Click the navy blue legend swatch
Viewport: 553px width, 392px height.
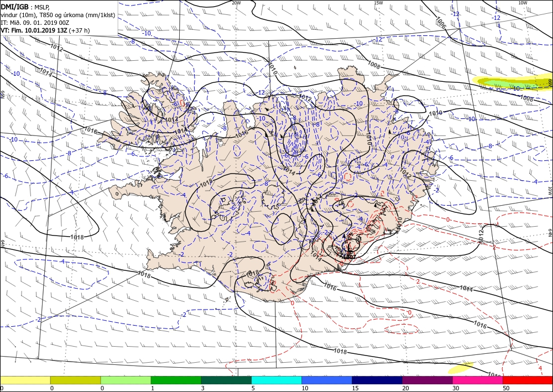[377, 380]
